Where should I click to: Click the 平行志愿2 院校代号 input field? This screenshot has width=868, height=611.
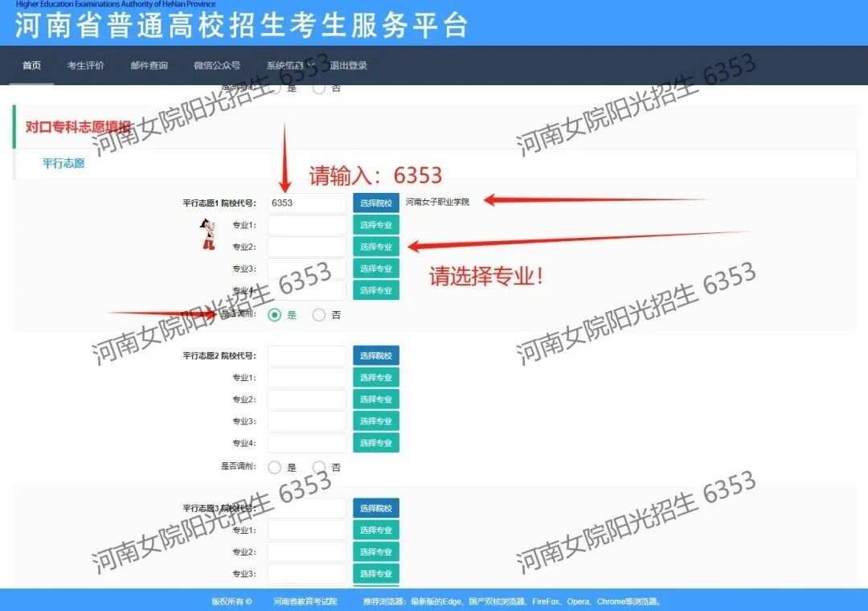306,355
